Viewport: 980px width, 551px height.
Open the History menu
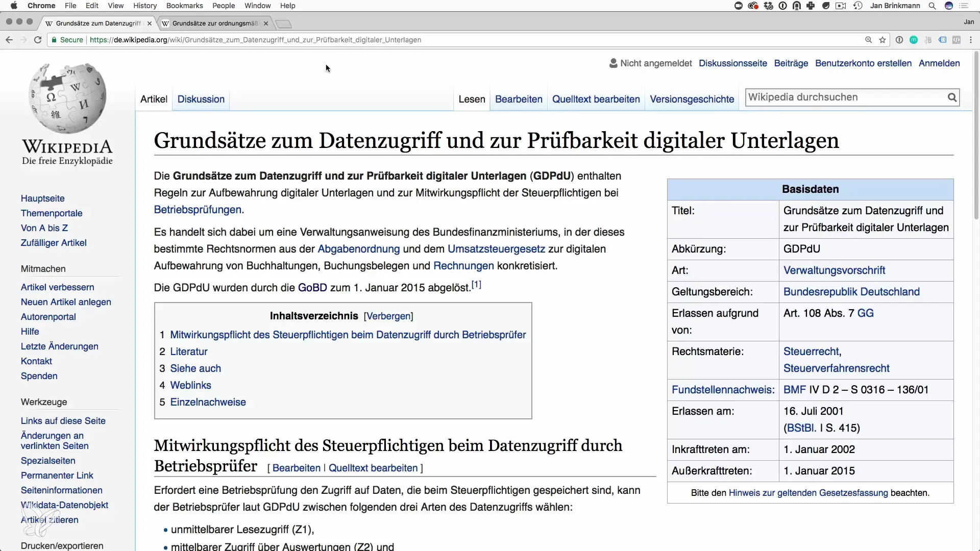pyautogui.click(x=145, y=6)
